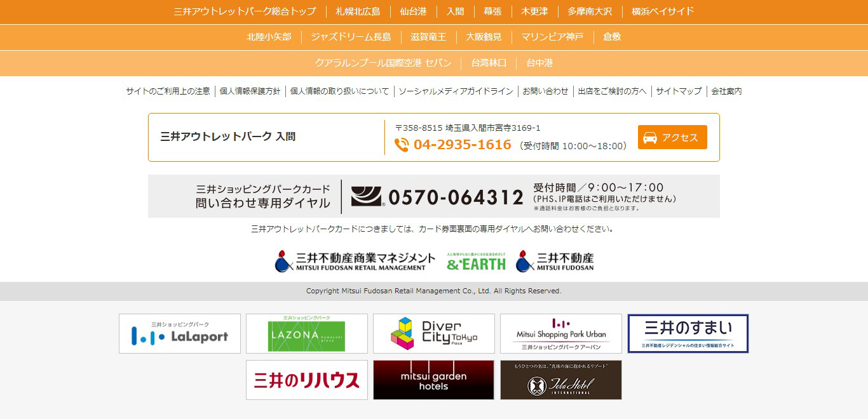Go to 台湾林口 outlet
Viewport: 868px width, 419px height.
[489, 63]
